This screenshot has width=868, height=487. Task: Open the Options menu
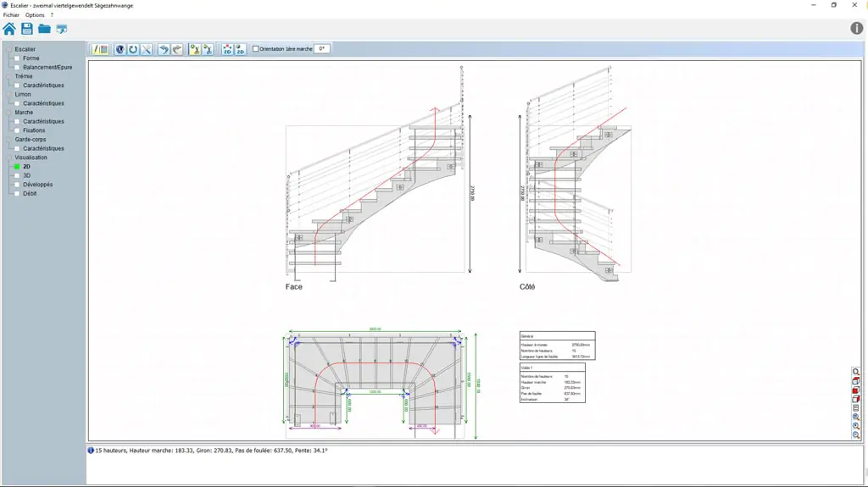[35, 15]
